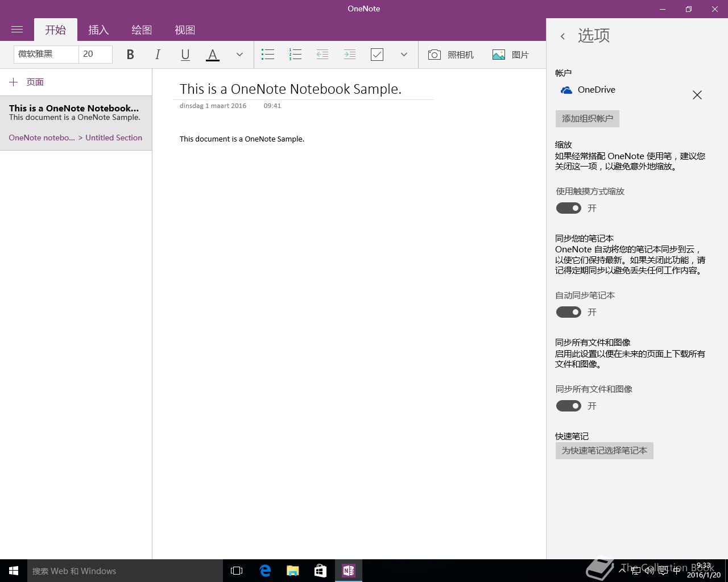
Task: Select the page 'This is a OneNote Notebook...'
Action: click(x=76, y=123)
